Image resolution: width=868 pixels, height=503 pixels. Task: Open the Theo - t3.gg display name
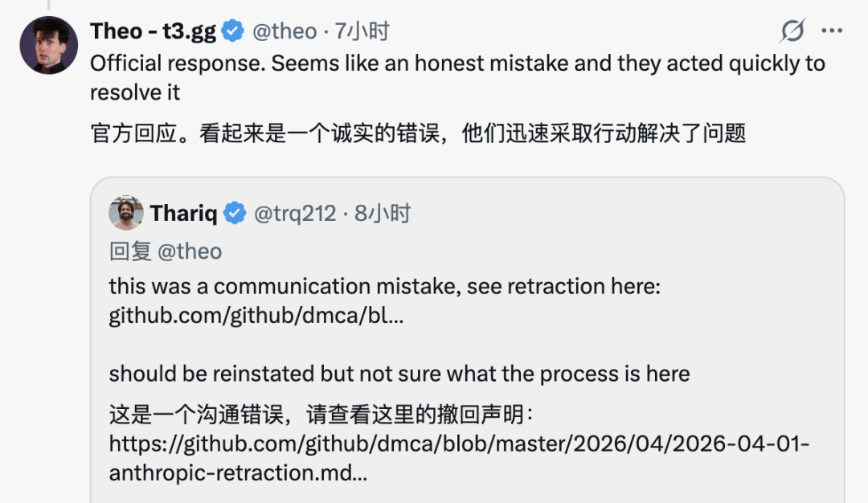[x=154, y=31]
